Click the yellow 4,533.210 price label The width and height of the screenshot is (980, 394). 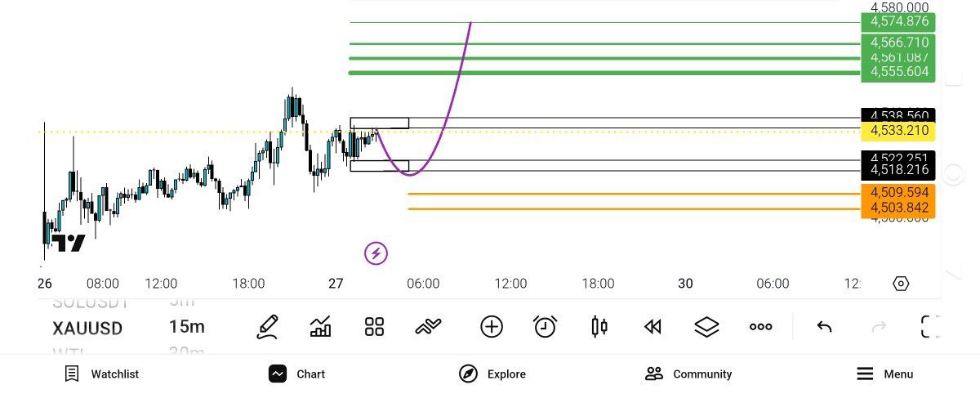[x=898, y=131]
